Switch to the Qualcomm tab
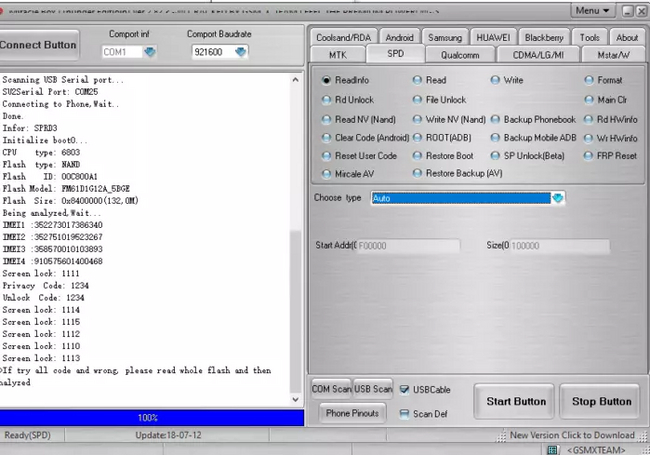 point(459,54)
